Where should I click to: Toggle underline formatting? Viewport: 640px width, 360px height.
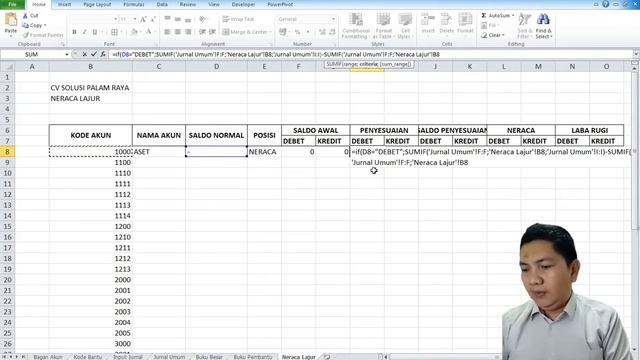95,32
